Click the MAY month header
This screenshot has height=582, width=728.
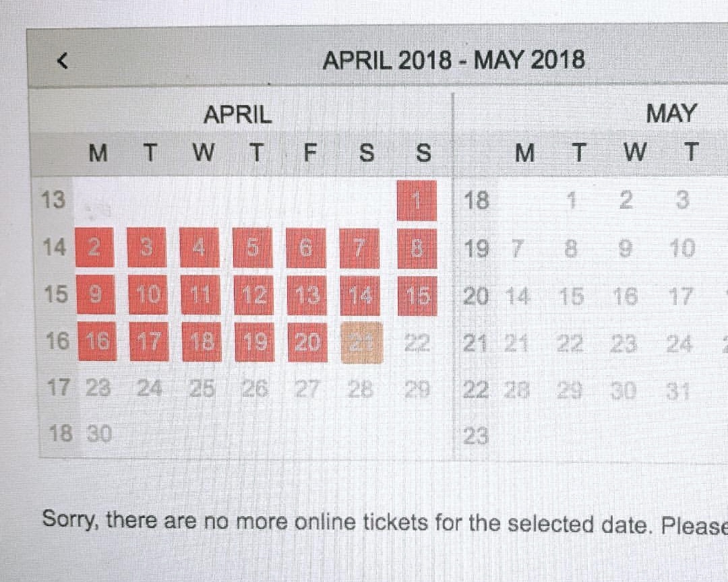671,113
